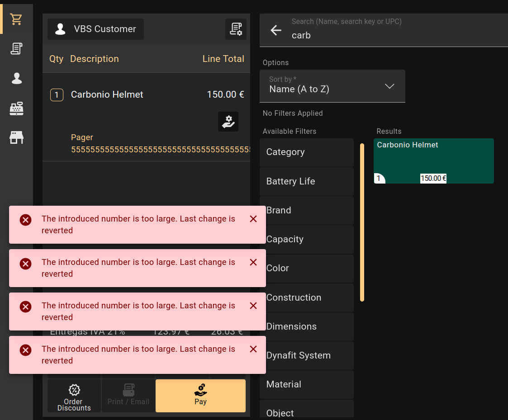Click the Pay button
Image resolution: width=508 pixels, height=420 pixels.
pyautogui.click(x=200, y=396)
